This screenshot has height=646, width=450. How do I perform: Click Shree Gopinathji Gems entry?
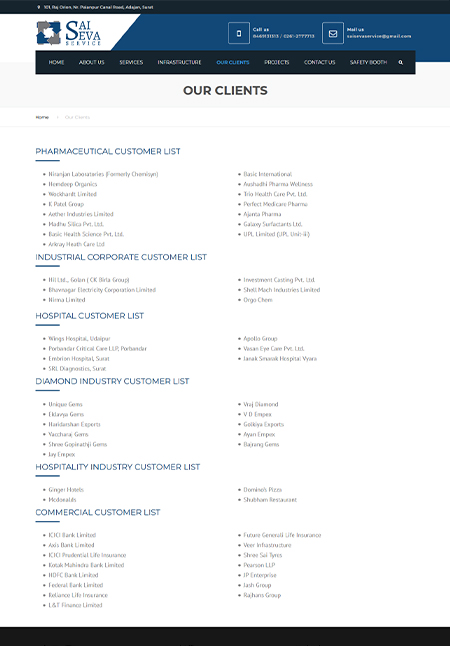(x=77, y=445)
